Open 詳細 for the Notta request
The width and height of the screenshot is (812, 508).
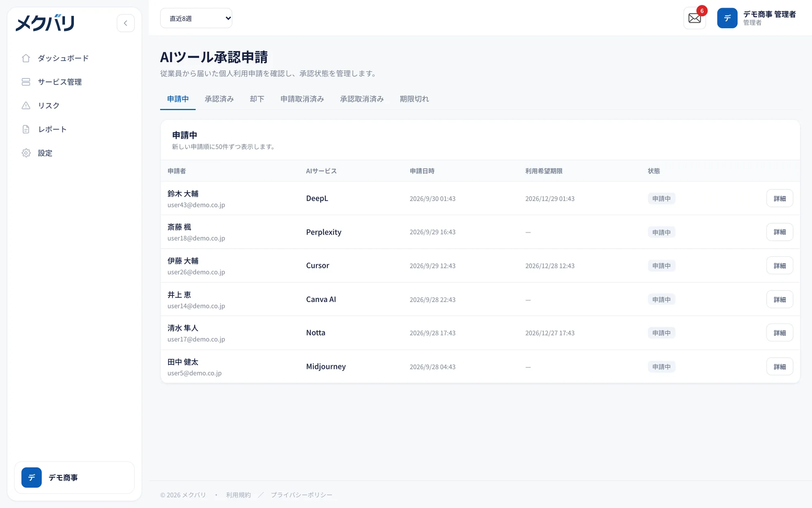point(780,333)
